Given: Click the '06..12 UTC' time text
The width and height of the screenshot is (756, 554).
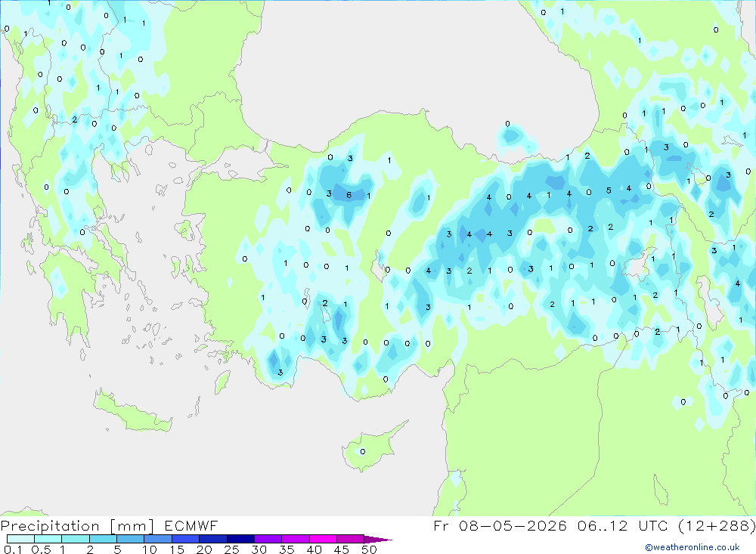Looking at the screenshot, I should click(x=622, y=525).
